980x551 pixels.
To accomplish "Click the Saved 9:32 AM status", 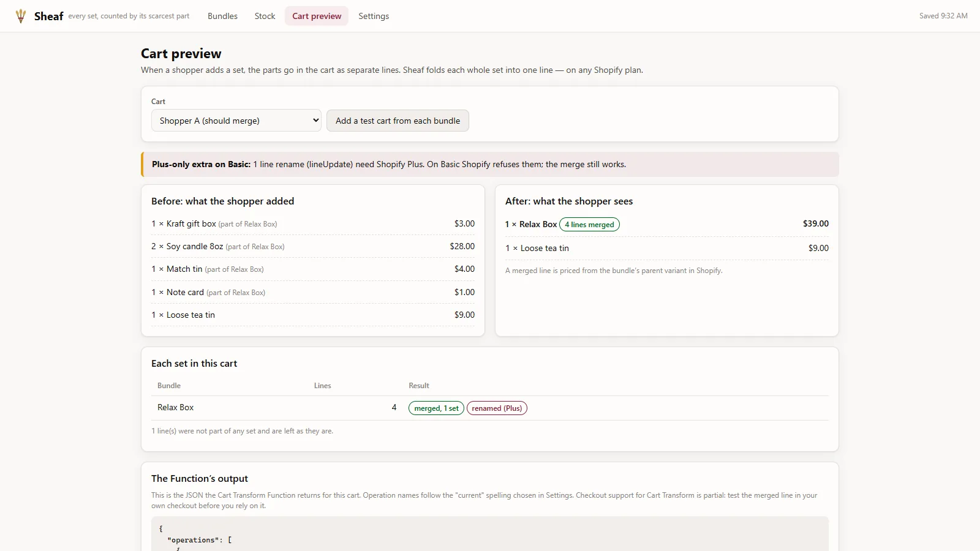I will point(943,16).
